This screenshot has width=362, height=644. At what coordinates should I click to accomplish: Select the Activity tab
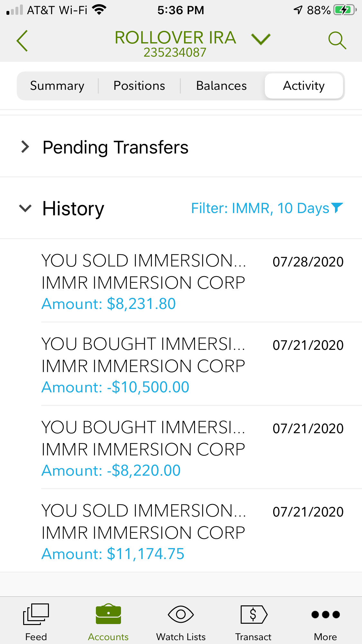point(304,86)
